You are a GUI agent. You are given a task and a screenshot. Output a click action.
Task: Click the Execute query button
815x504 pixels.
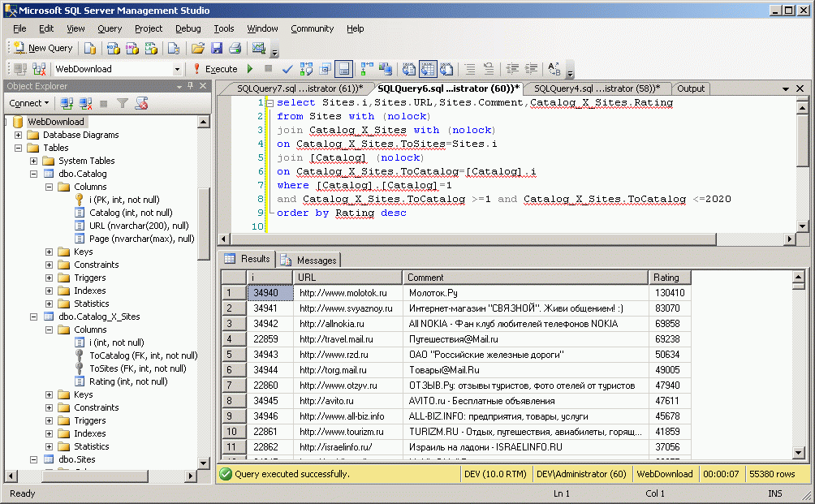(214, 69)
